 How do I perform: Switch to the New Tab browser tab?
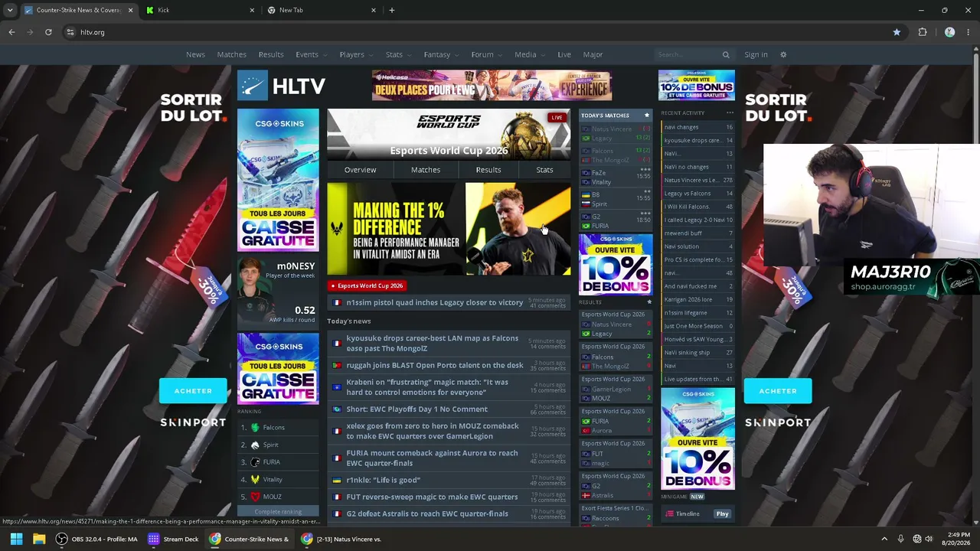[x=321, y=10]
